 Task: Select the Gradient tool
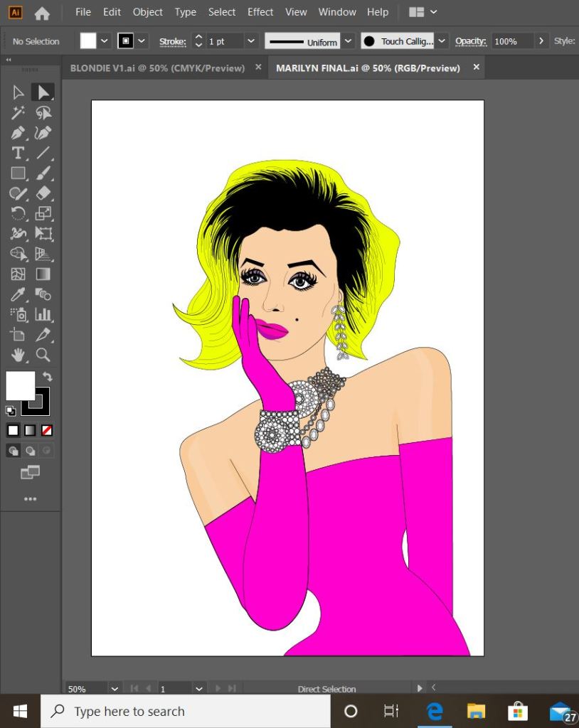[x=43, y=274]
